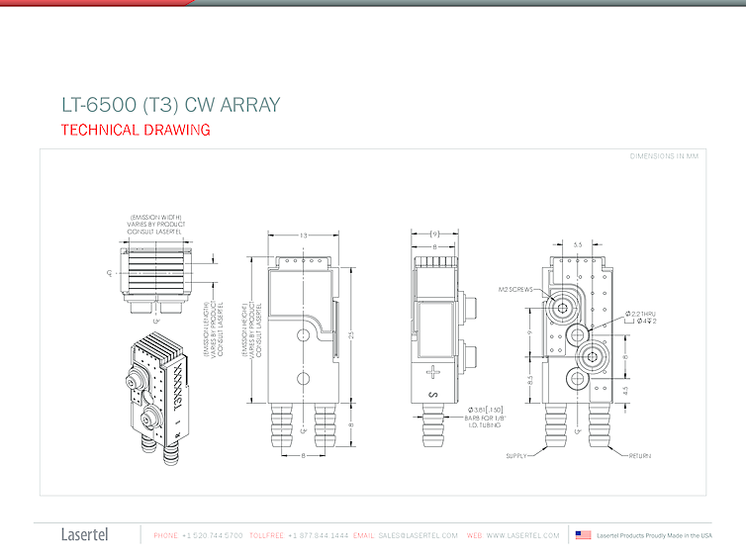Click the US flag icon in the footer
This screenshot has height=560, width=746.
(583, 535)
